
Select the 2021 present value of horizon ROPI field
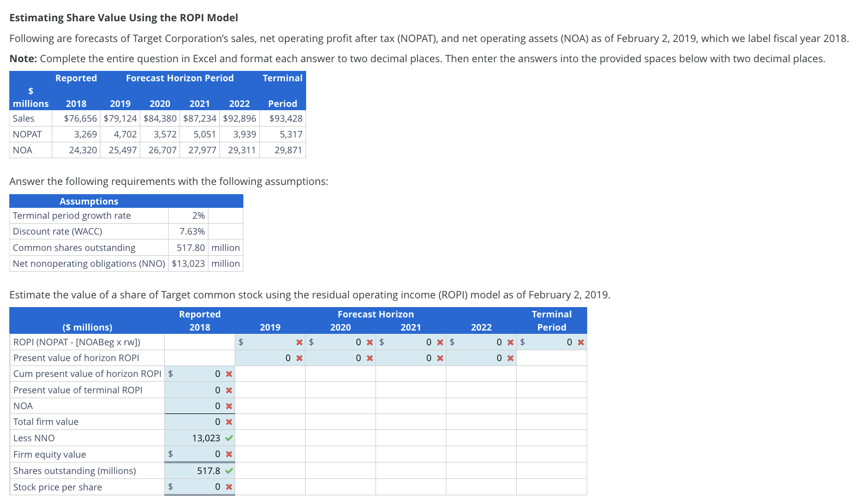[411, 358]
